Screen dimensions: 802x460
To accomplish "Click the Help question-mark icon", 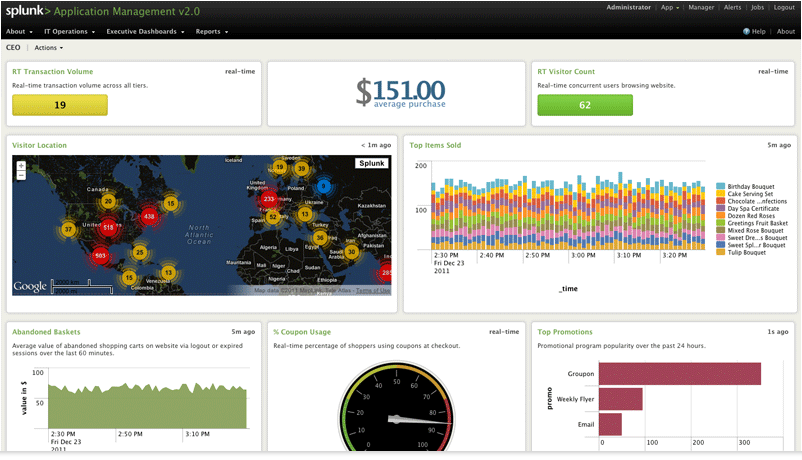I will click(746, 31).
